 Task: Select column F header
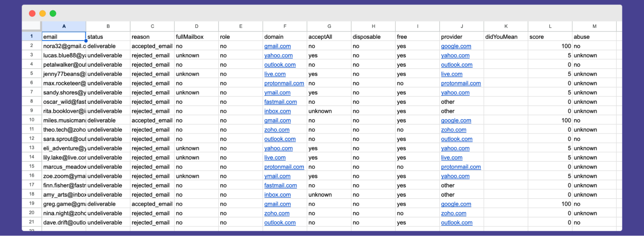coord(285,26)
